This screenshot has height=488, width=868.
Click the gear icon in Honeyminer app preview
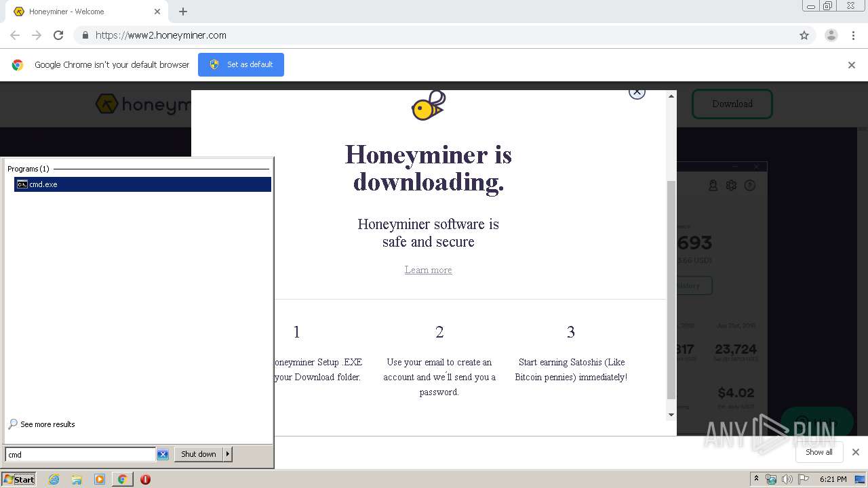coord(731,185)
